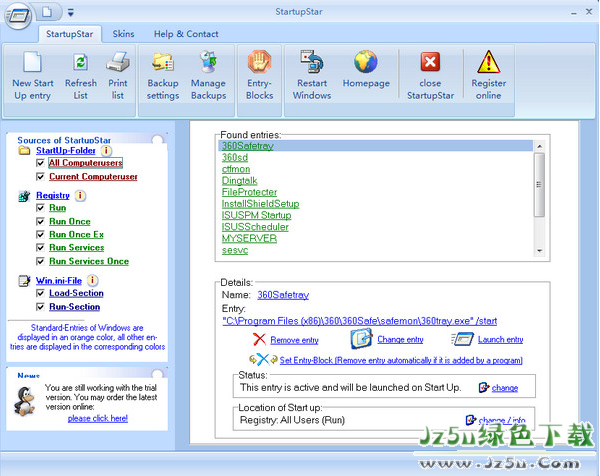
Task: Open the Help & Contact tab
Action: coord(186,34)
